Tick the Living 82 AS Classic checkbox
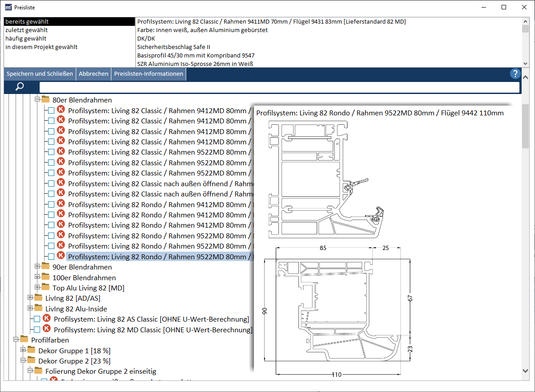The height and width of the screenshot is (392, 535). 37,319
